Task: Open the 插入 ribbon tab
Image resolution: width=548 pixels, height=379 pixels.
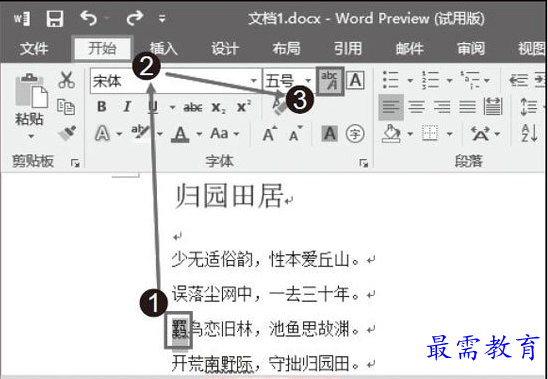Action: coord(164,49)
